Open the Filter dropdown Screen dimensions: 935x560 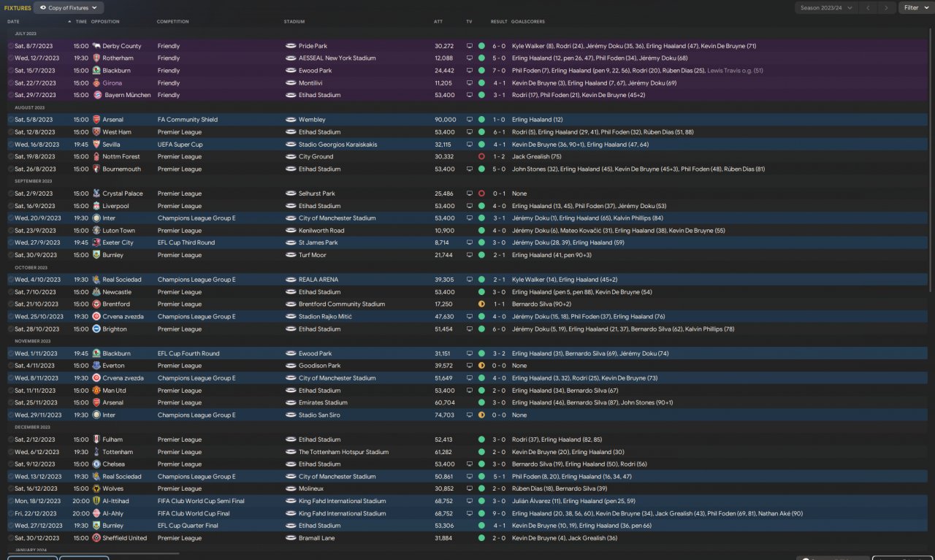click(x=915, y=8)
